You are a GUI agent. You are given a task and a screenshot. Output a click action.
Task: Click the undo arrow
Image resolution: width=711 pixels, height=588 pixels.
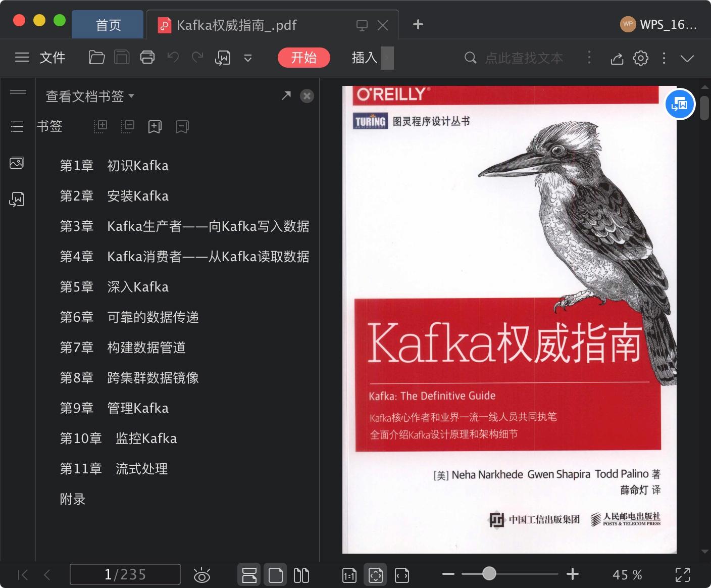coord(173,57)
